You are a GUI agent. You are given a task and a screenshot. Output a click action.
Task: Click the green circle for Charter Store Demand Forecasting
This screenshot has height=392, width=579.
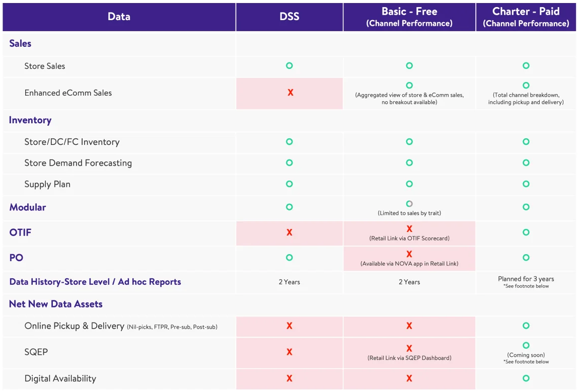[x=526, y=163]
